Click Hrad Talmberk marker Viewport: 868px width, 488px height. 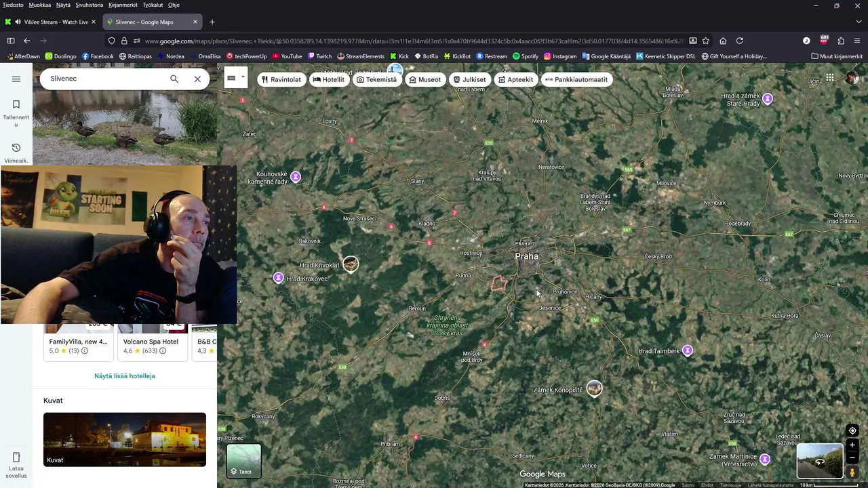tap(688, 350)
